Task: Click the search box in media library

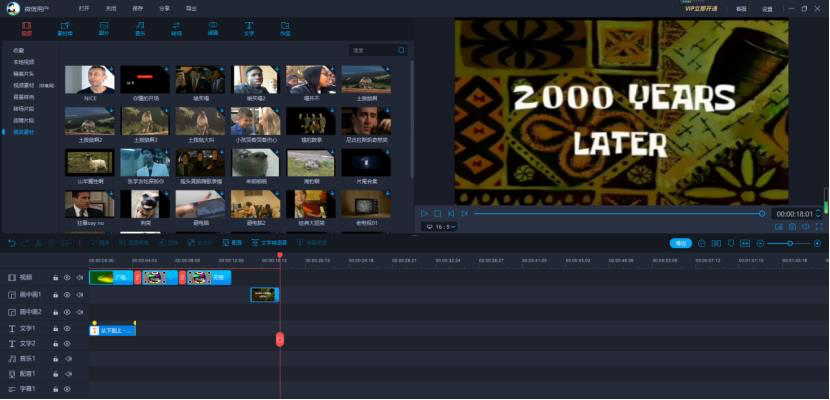Action: click(378, 50)
